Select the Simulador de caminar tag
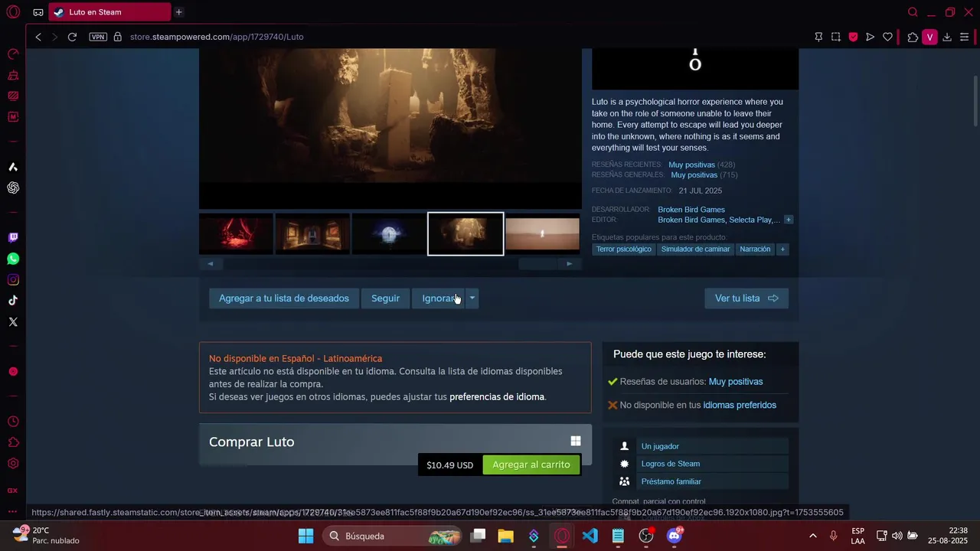The width and height of the screenshot is (980, 551). pos(695,249)
